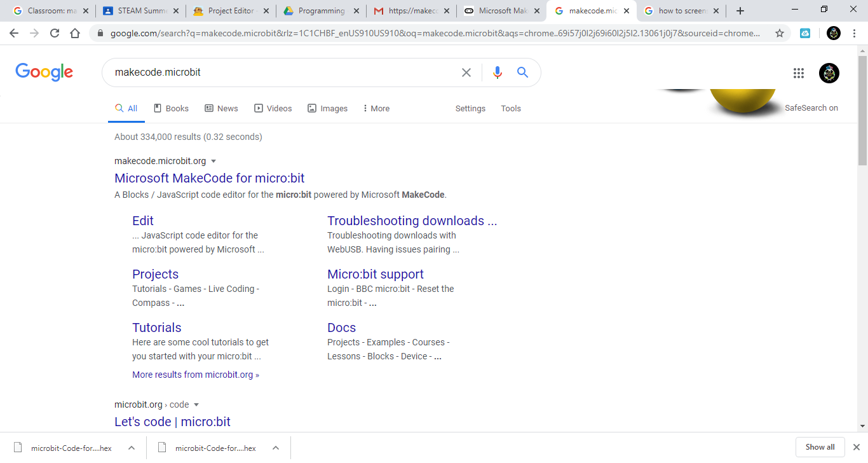
Task: Switch to the Programming Drive tab
Action: 322,11
